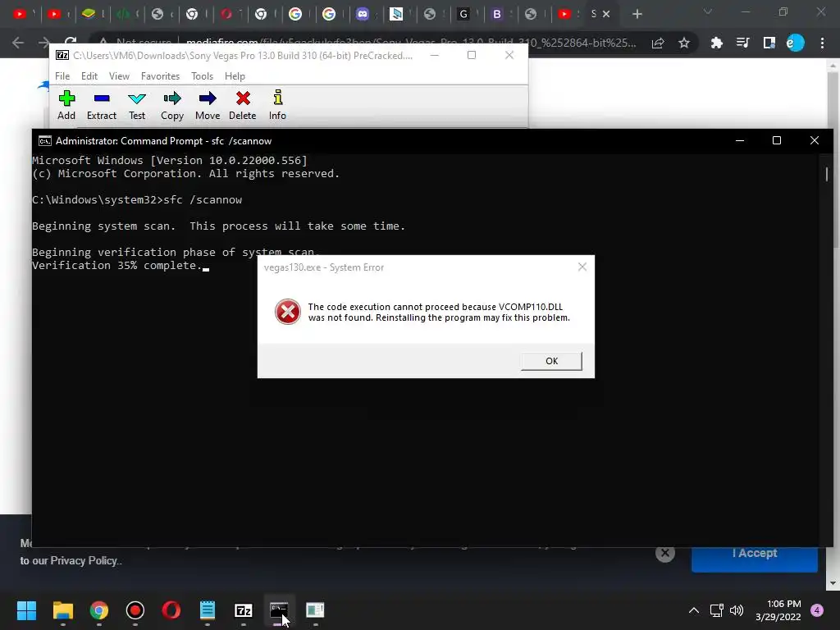Open Opera from the taskbar
840x630 pixels.
coord(171,610)
